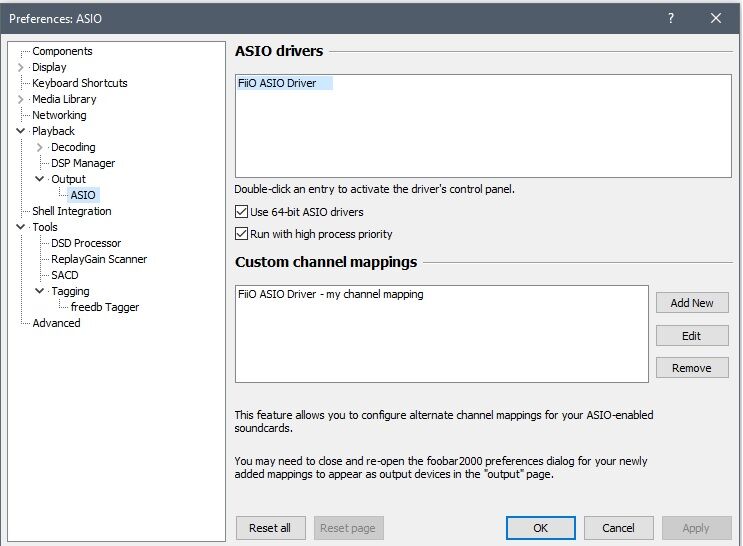Viewport: 743px width, 546px height.
Task: Toggle Use 64-bit ASIO drivers checkbox
Action: click(x=242, y=211)
